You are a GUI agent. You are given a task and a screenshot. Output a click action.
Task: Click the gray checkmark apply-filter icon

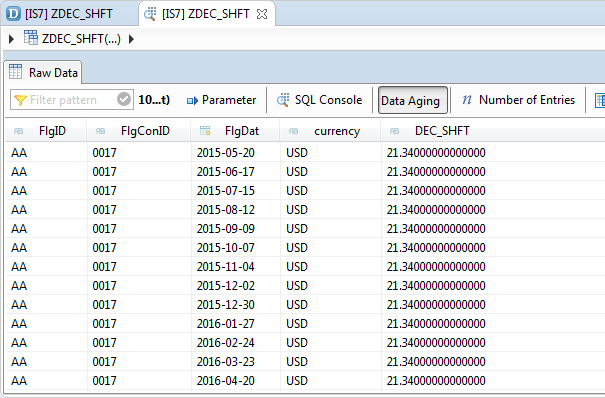click(124, 100)
